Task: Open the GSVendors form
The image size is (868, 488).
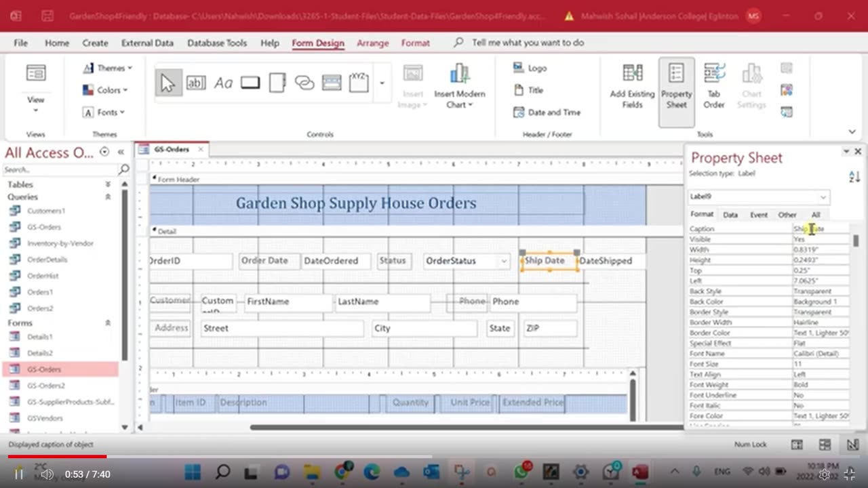Action: coord(45,418)
